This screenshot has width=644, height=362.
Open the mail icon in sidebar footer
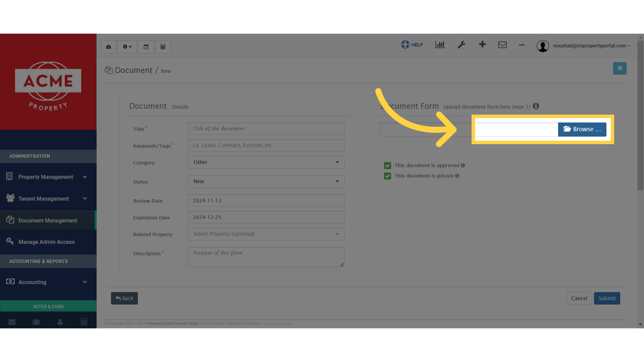coord(12,322)
